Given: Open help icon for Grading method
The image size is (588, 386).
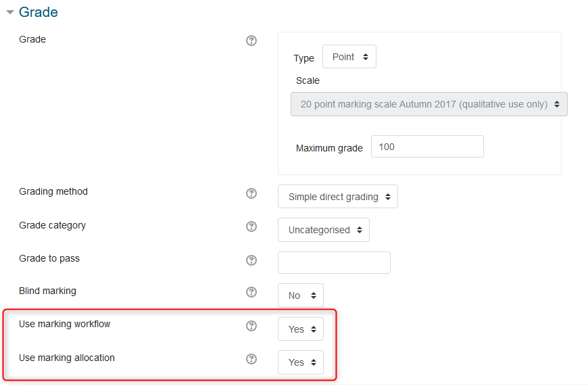Looking at the screenshot, I should 251,193.
